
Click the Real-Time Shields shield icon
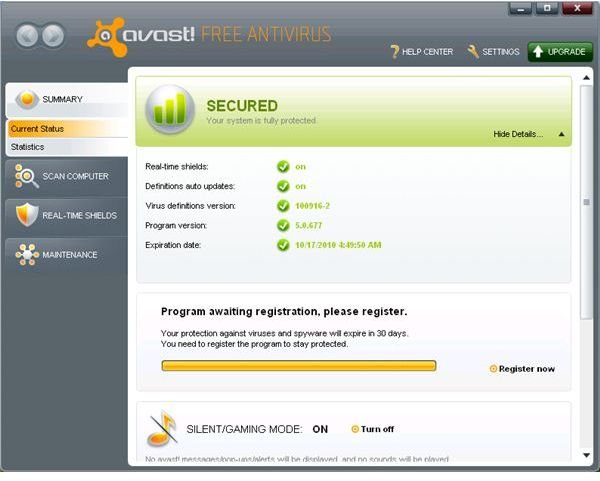(x=27, y=215)
